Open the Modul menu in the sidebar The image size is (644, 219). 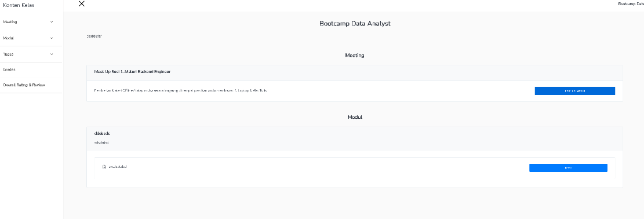coord(31,38)
